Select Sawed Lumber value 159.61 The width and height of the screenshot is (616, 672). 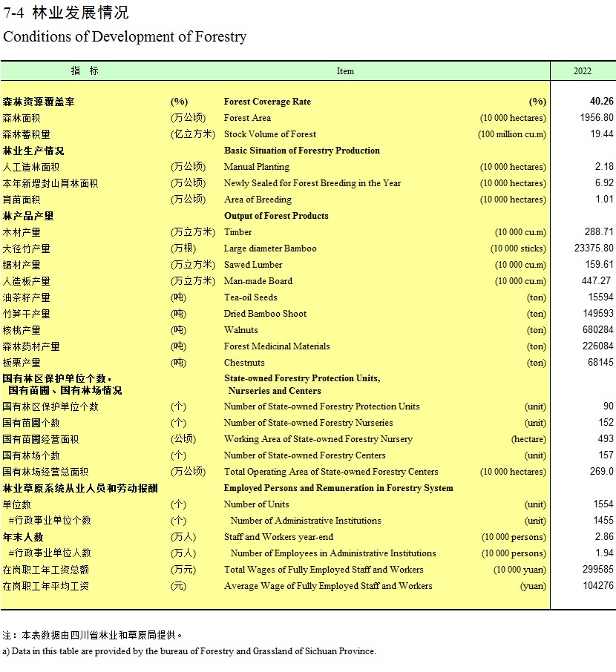click(x=599, y=264)
